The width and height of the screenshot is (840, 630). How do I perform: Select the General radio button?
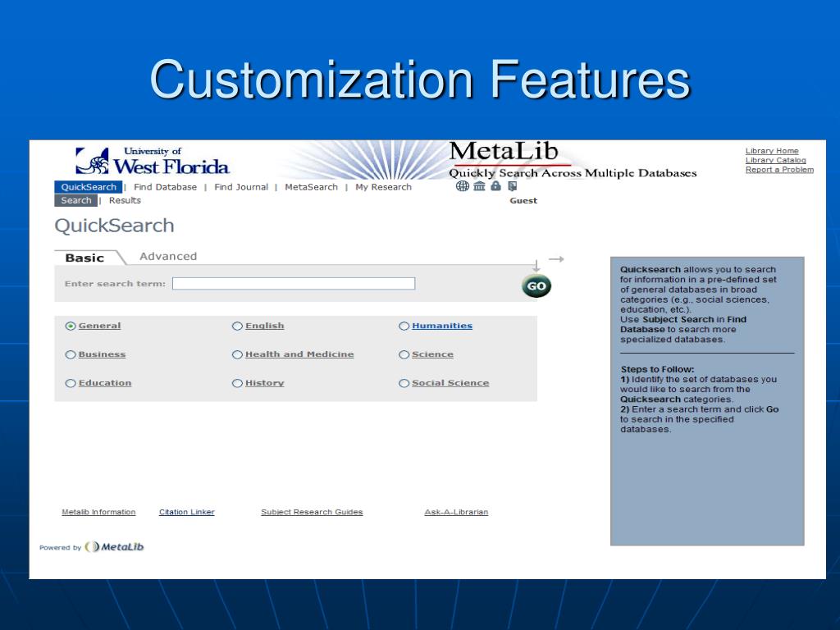click(x=71, y=326)
